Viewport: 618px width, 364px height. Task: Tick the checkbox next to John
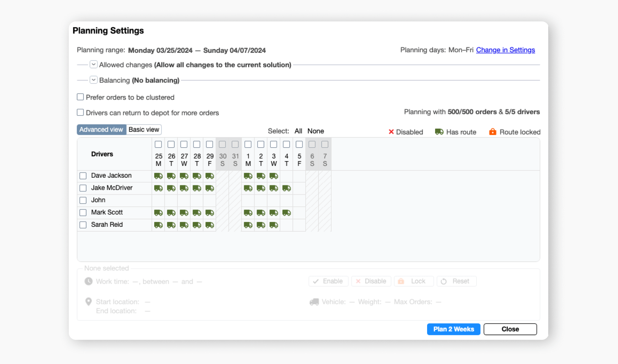click(83, 200)
